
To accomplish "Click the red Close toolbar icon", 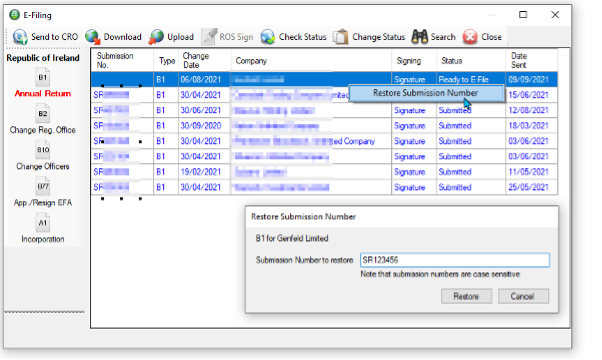I will click(470, 37).
